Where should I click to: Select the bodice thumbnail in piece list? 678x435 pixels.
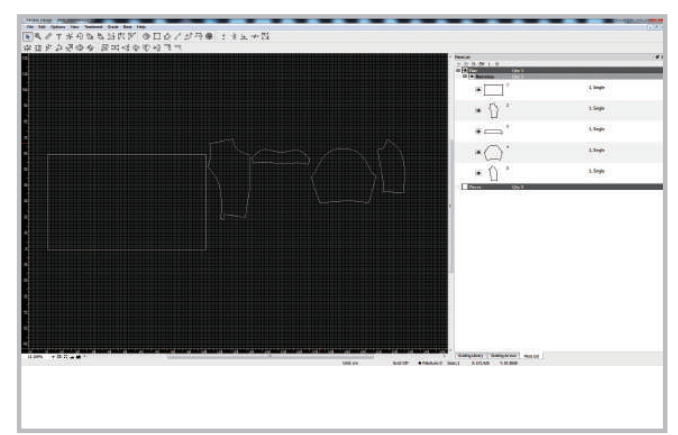click(x=493, y=111)
